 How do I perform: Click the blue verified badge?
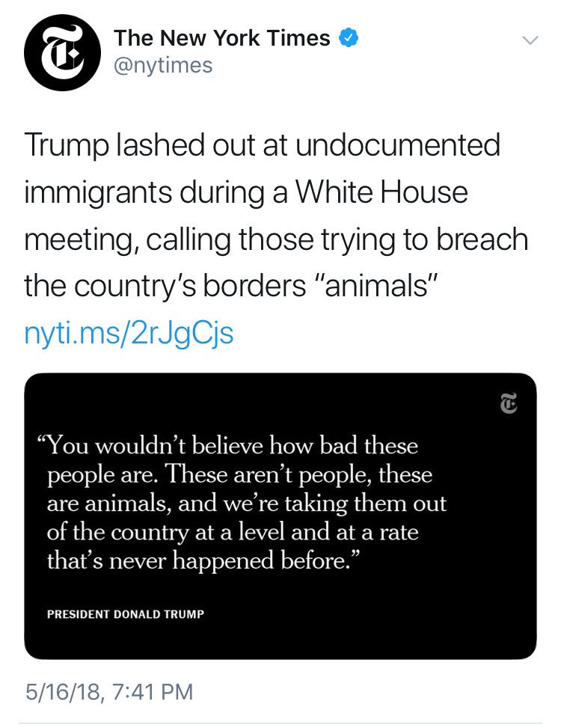tap(349, 37)
